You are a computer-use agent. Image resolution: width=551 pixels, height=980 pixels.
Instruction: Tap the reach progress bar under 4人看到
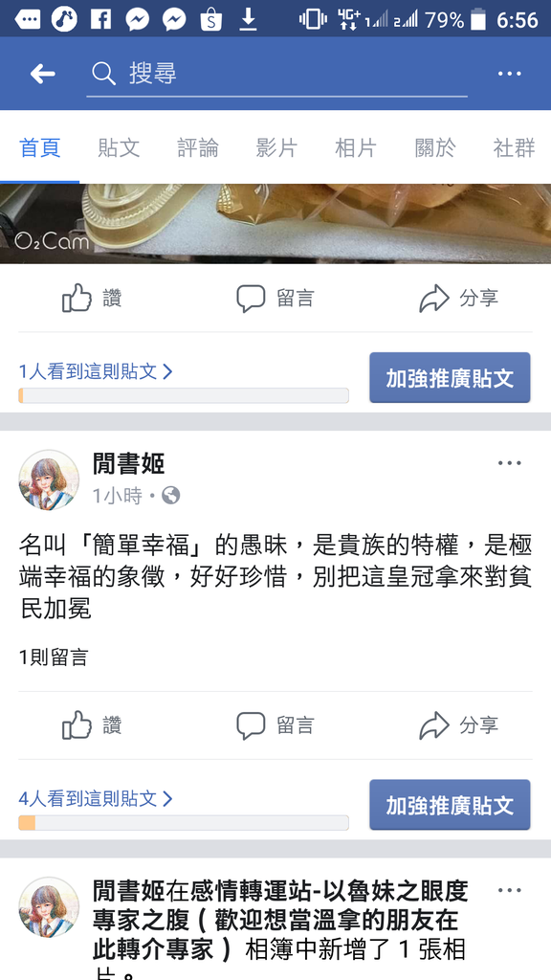[x=184, y=822]
